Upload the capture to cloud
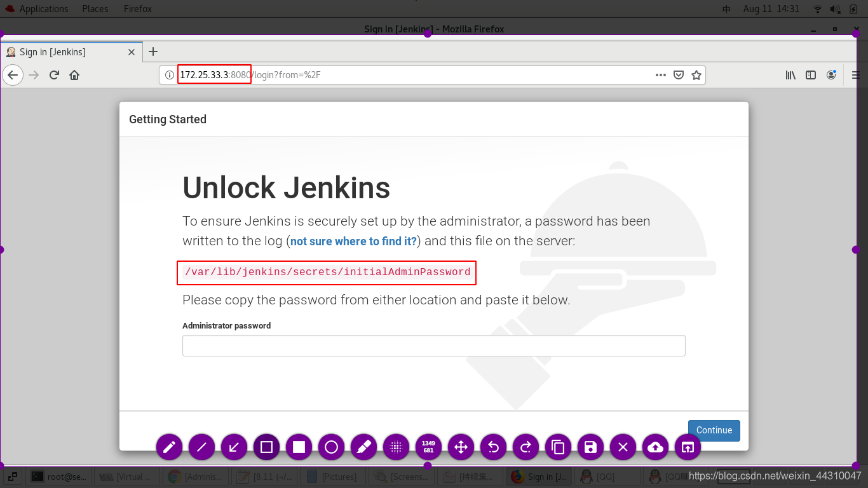The image size is (868, 488). pyautogui.click(x=655, y=447)
